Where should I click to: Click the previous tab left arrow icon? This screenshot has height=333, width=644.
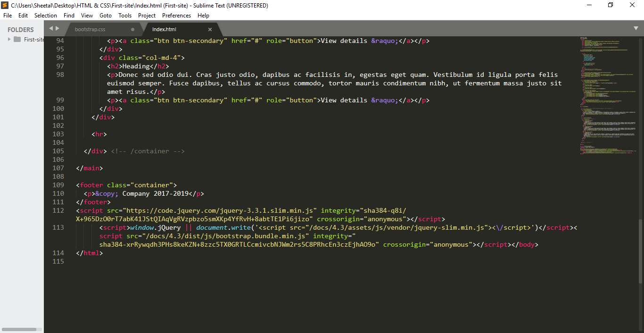point(51,29)
